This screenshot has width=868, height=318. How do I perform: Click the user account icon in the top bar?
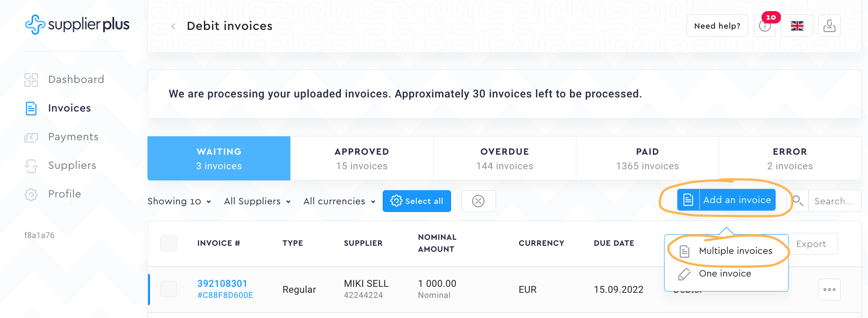[829, 26]
